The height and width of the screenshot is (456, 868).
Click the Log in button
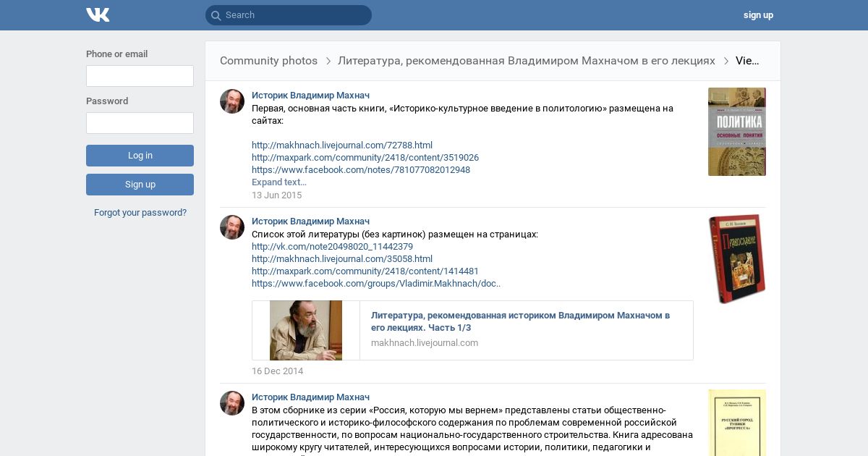(x=140, y=156)
